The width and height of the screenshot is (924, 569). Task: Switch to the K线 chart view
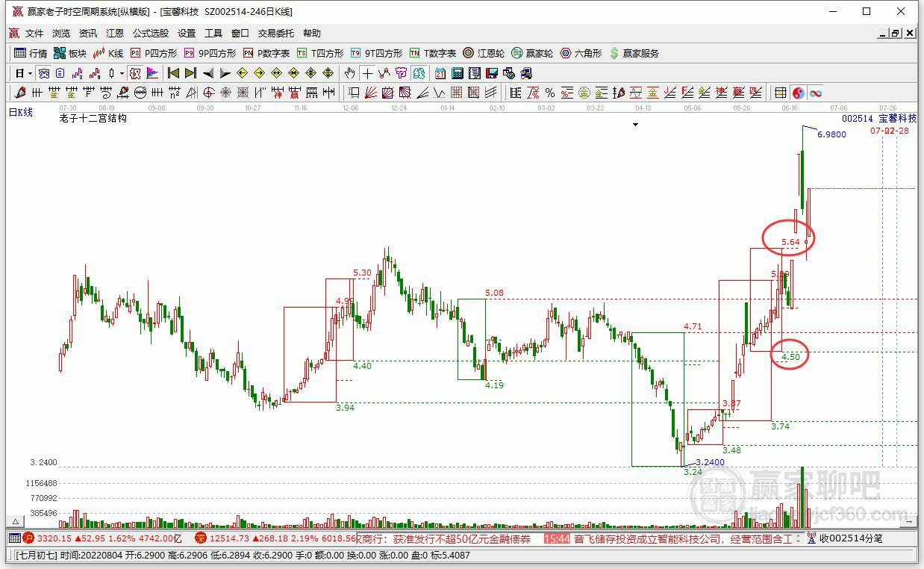(108, 53)
